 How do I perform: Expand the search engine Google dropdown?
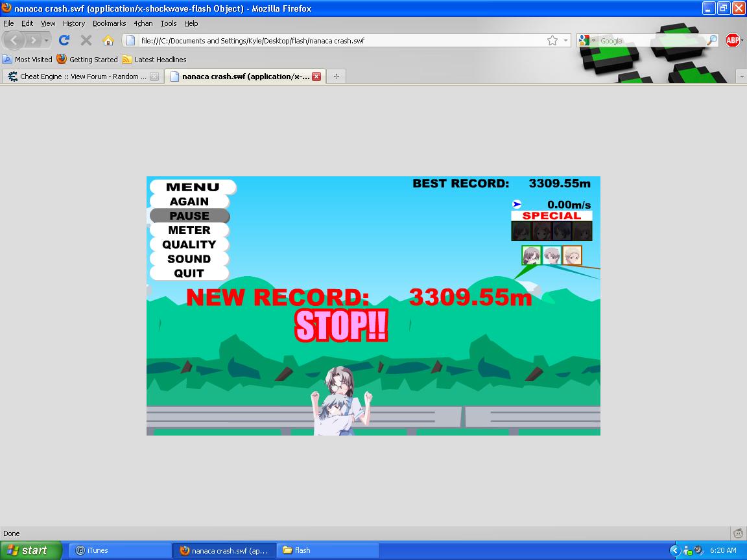(x=586, y=40)
